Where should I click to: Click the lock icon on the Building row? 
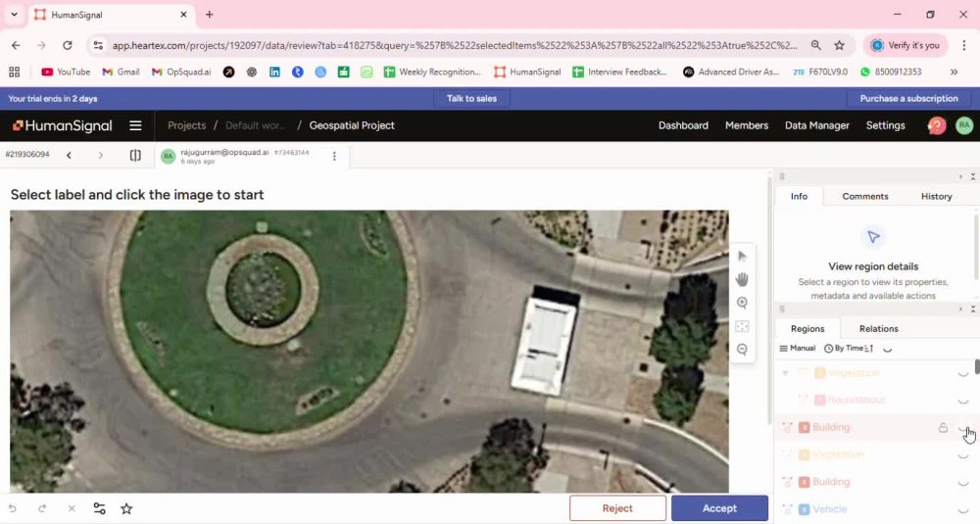943,428
